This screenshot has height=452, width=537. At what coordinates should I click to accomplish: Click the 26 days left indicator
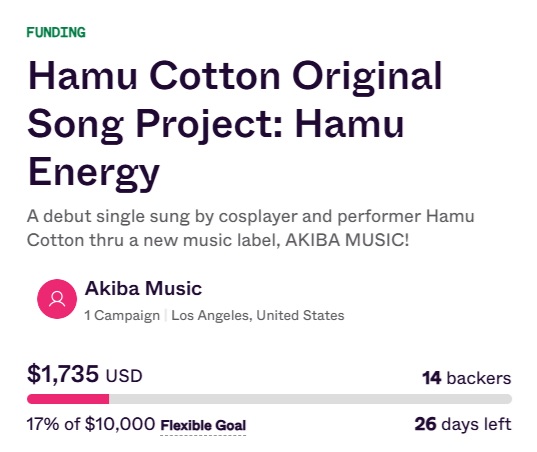463,424
